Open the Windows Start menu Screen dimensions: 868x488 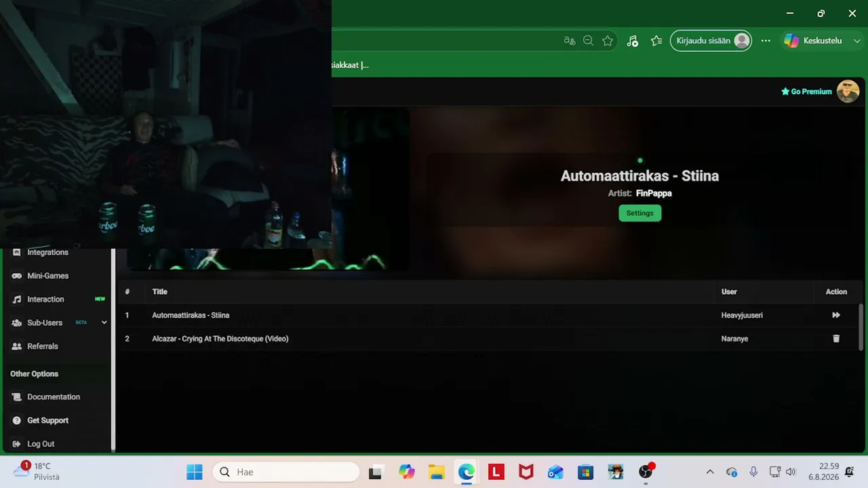(195, 472)
